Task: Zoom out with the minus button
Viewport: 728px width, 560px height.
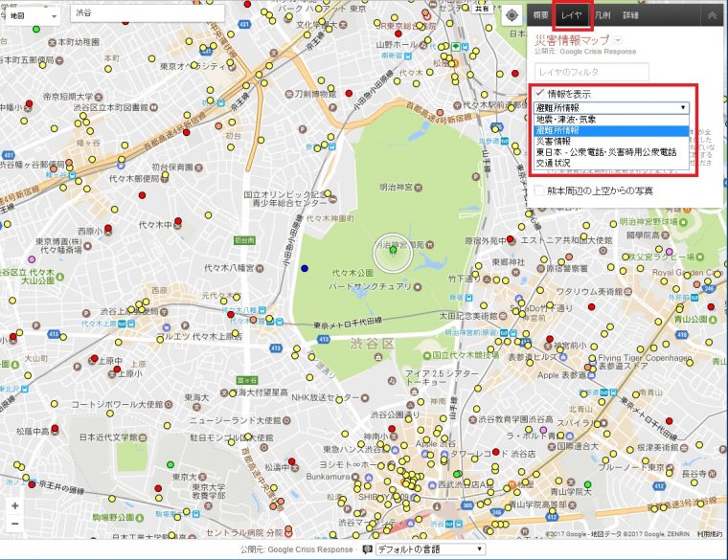Action: coord(15,524)
